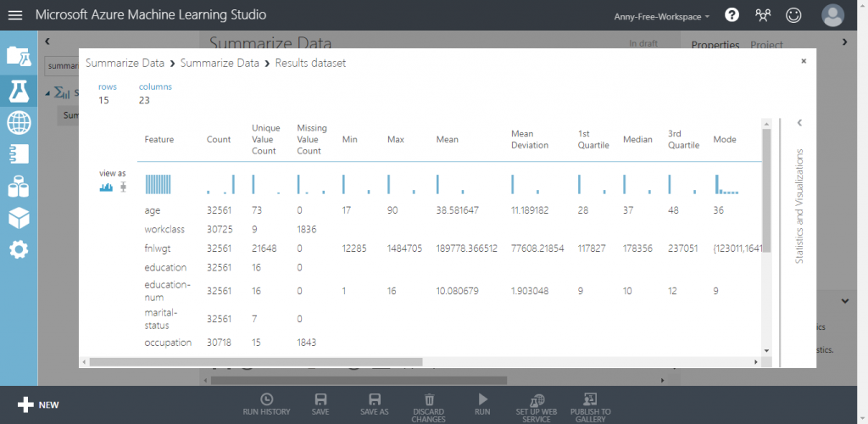868x424 pixels.
Task: Open the Projects sidebar icon
Action: pos(19,57)
